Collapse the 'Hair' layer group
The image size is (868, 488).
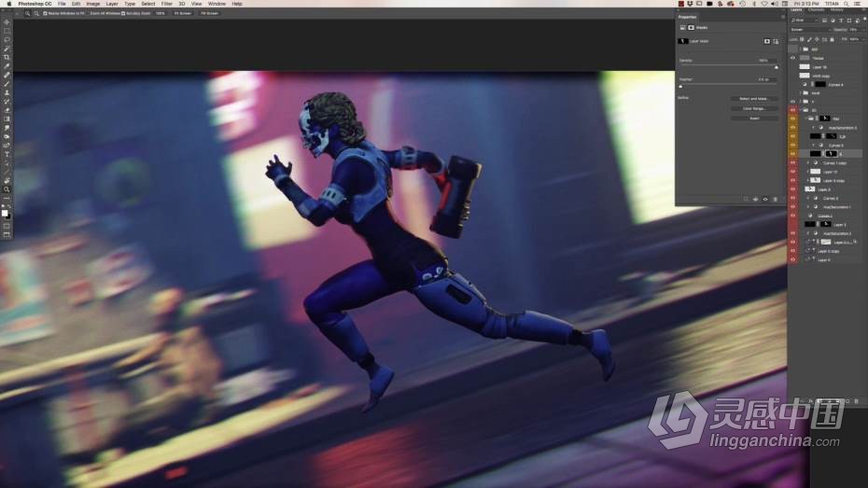(806, 119)
